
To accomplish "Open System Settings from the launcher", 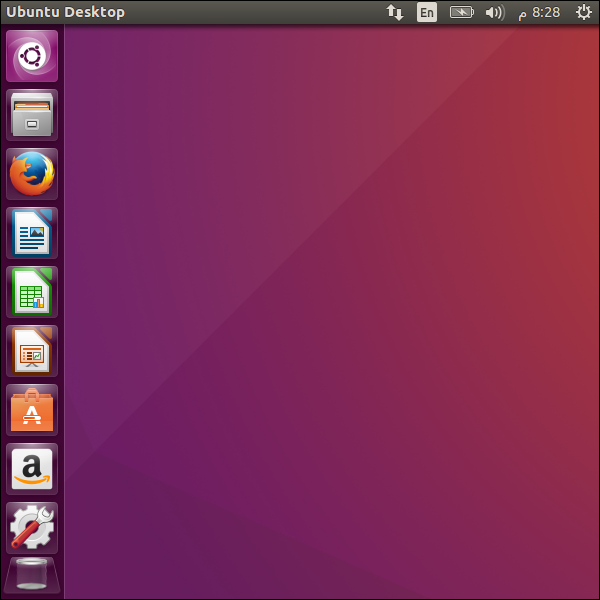I will point(32,528).
